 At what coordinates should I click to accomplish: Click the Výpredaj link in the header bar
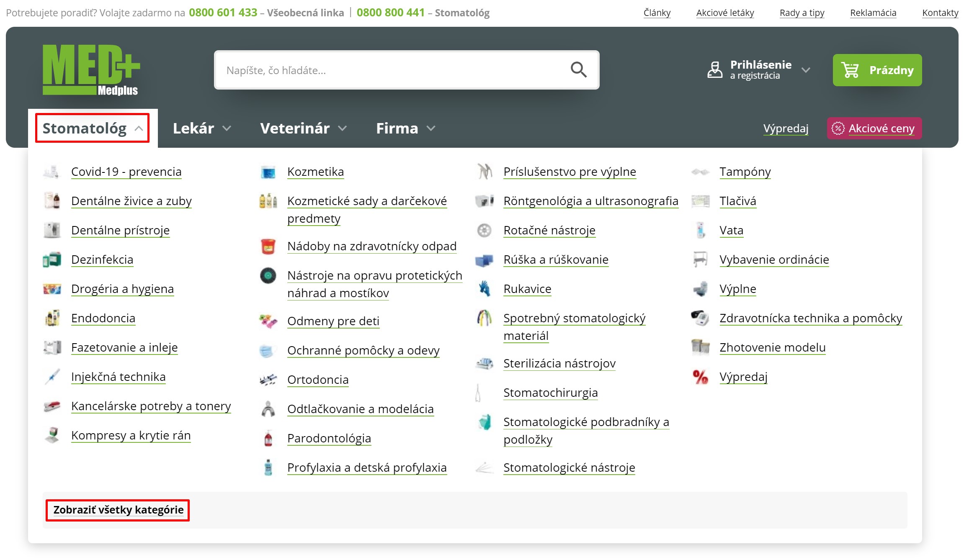(786, 128)
